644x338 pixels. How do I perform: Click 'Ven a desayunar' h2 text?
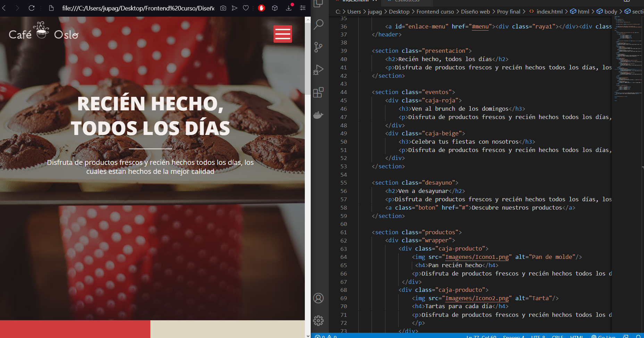(423, 191)
